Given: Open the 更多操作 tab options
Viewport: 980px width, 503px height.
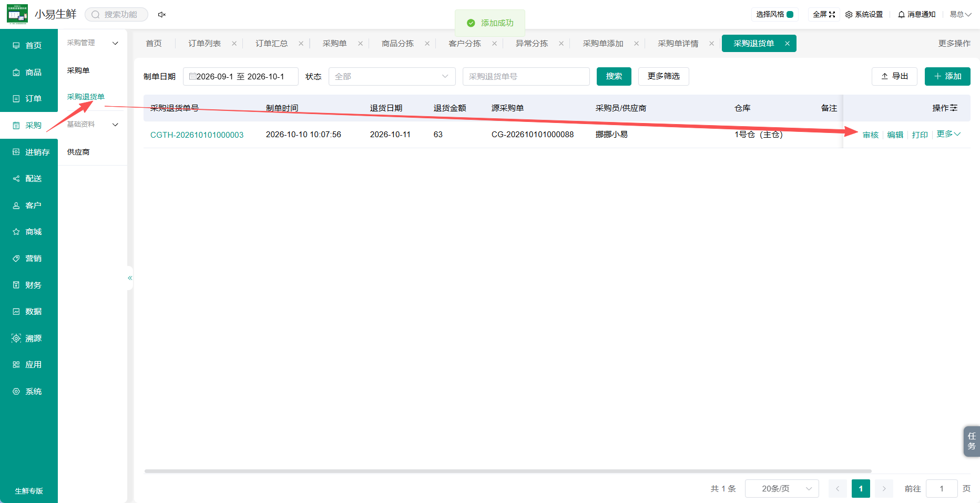Looking at the screenshot, I should point(954,44).
